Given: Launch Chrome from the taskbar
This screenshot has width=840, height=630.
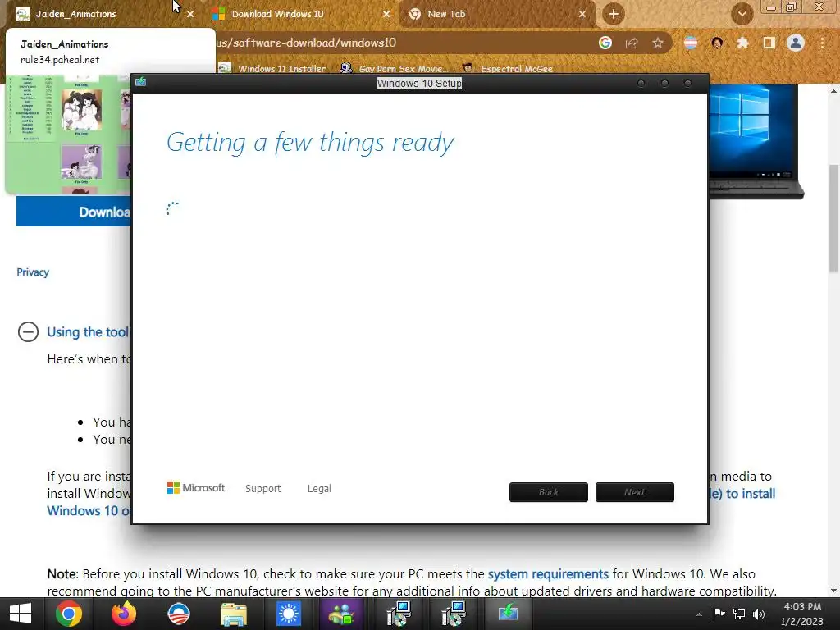Looking at the screenshot, I should coord(69,614).
